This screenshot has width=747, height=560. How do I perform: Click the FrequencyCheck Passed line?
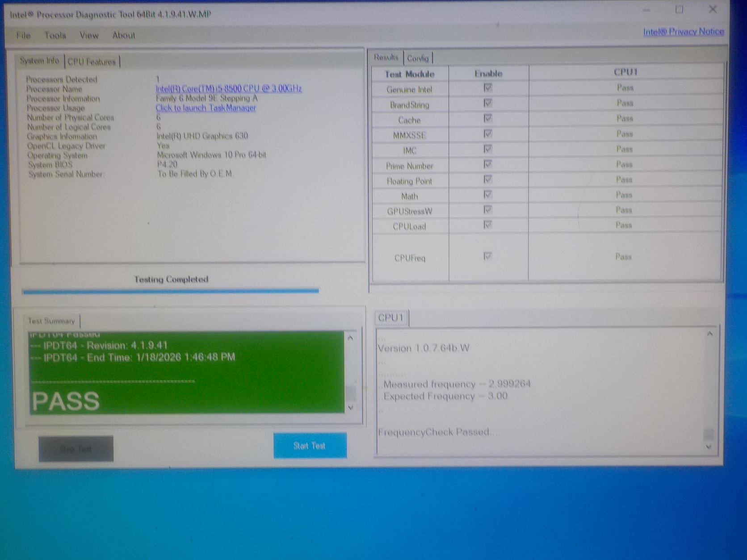(x=439, y=432)
